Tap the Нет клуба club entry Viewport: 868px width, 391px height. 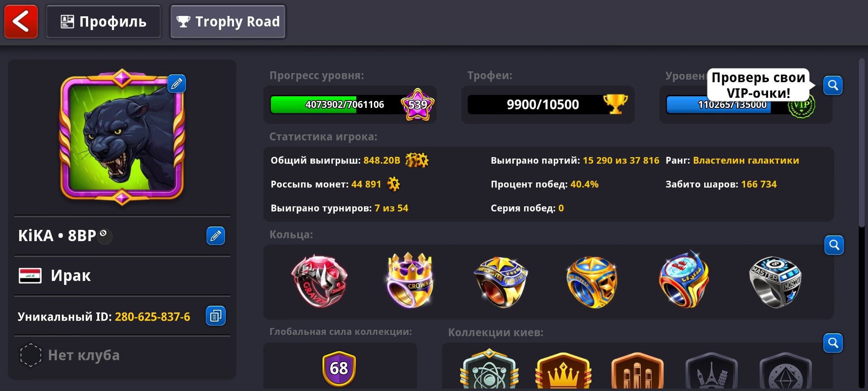click(122, 356)
